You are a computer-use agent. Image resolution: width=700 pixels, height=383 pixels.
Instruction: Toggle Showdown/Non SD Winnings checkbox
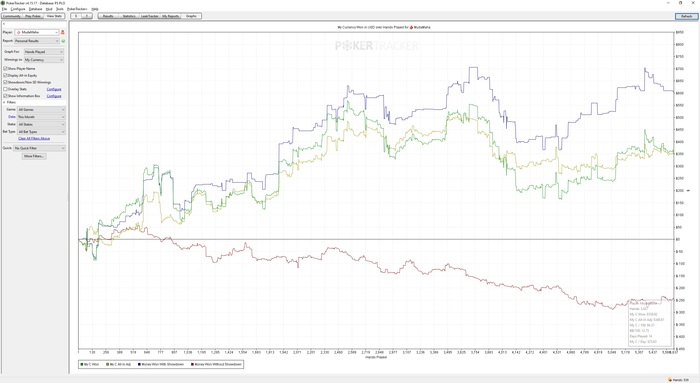click(x=5, y=82)
